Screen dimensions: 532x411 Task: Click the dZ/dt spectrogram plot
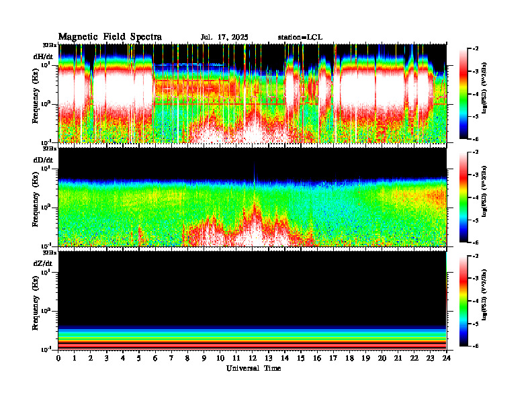(x=253, y=301)
